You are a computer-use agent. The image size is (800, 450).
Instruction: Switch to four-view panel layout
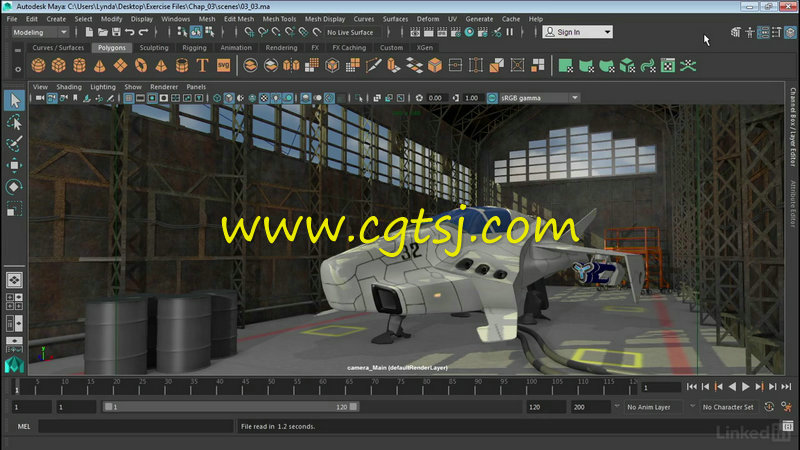[14, 302]
